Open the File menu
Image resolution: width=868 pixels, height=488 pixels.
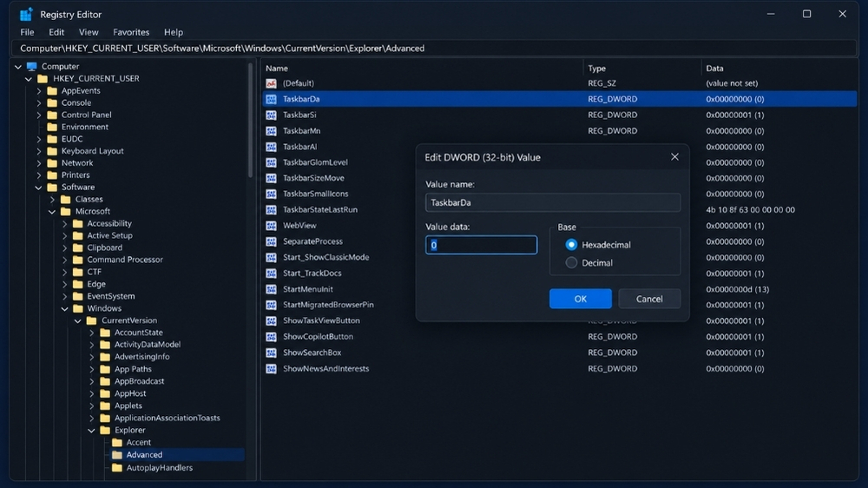27,32
